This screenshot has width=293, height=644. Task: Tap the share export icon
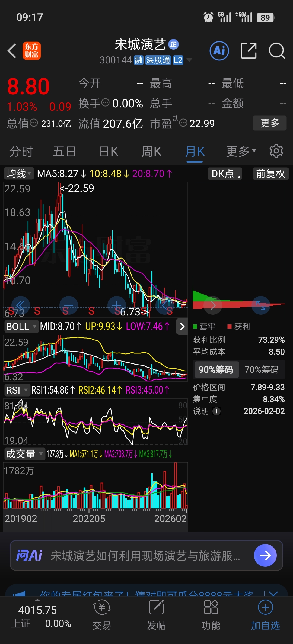click(249, 51)
